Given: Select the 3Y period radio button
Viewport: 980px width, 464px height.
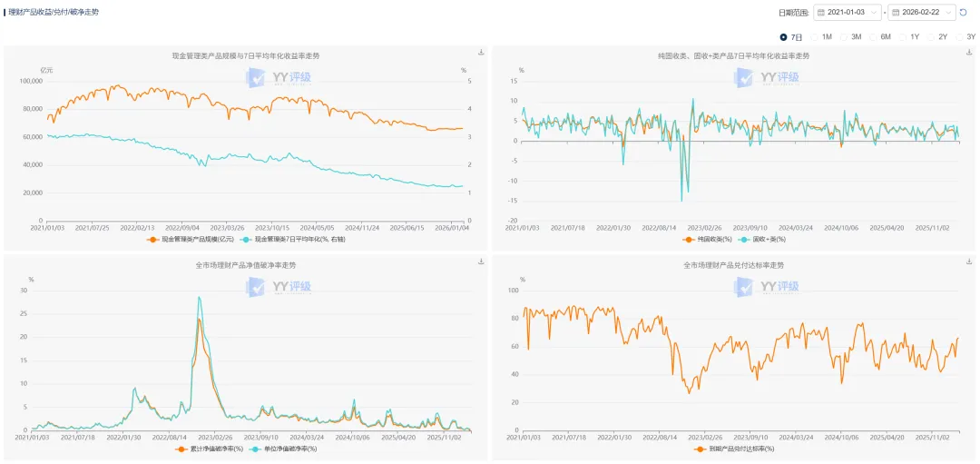Looking at the screenshot, I should (959, 37).
